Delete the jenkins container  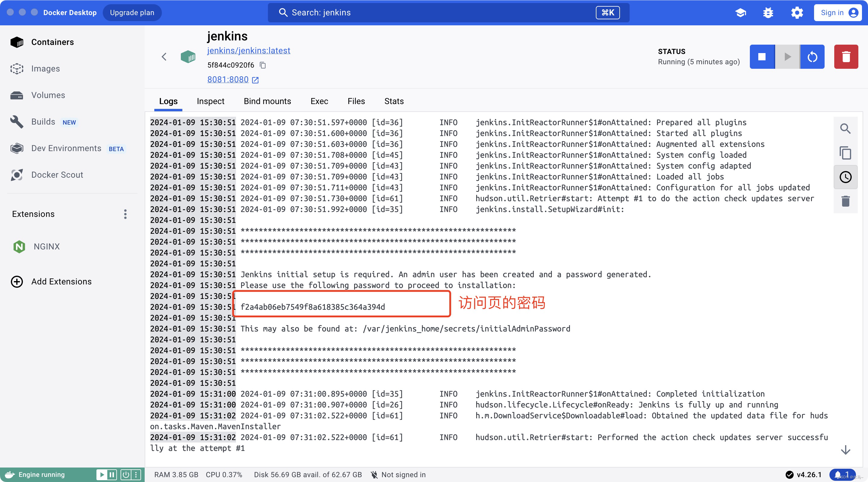846,57
